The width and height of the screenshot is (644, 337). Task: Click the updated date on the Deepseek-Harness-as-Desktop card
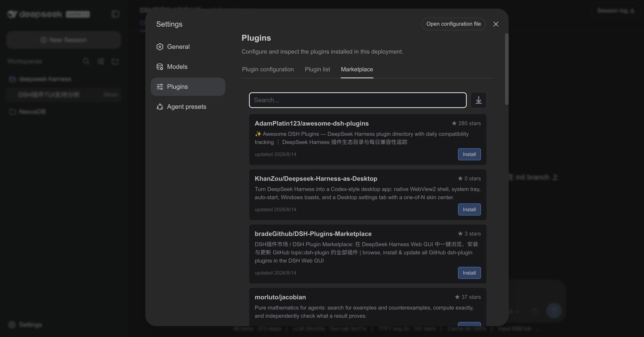tap(275, 210)
